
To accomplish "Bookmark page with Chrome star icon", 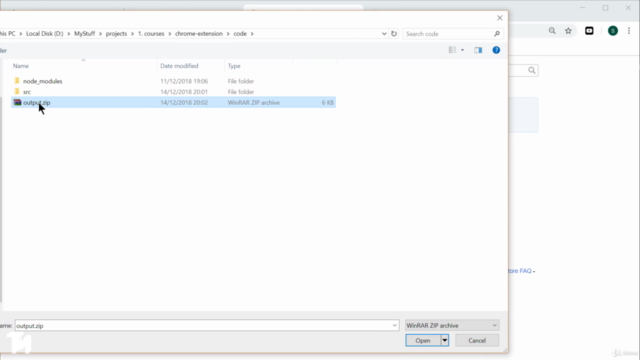I will click(x=568, y=31).
